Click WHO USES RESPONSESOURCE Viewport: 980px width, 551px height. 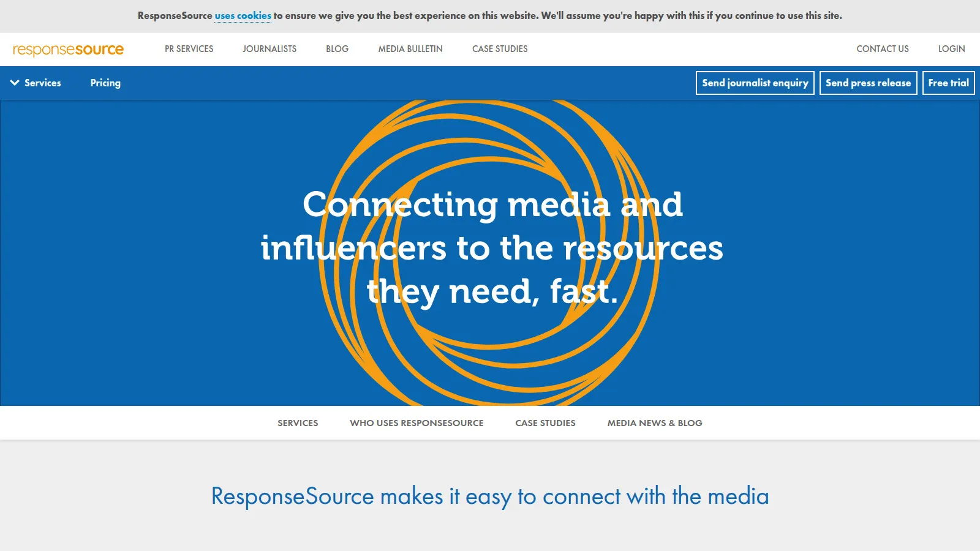coord(417,422)
